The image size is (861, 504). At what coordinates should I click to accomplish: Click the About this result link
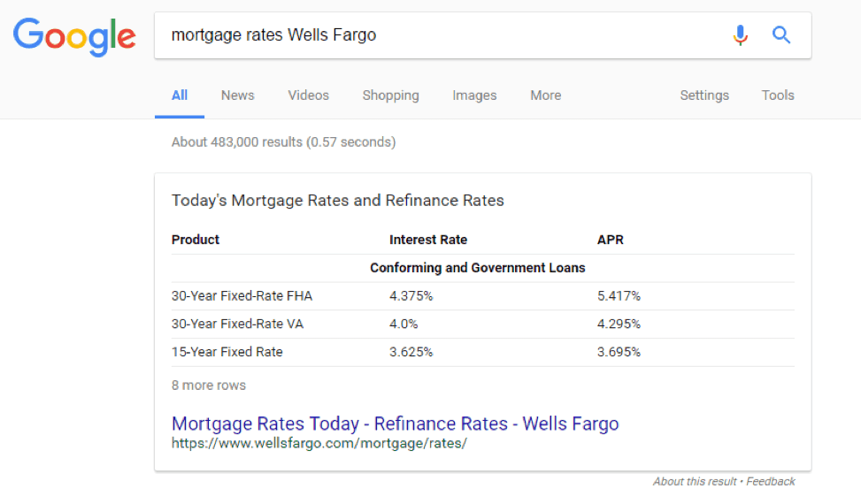pos(695,482)
